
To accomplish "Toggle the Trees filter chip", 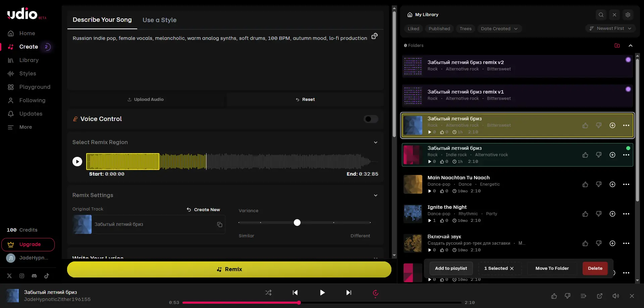I will coord(465,29).
